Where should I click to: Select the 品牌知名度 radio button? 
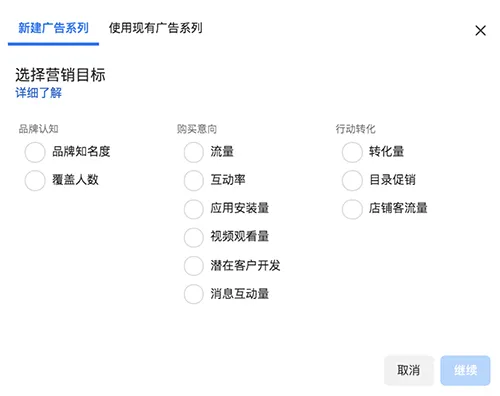pyautogui.click(x=35, y=152)
